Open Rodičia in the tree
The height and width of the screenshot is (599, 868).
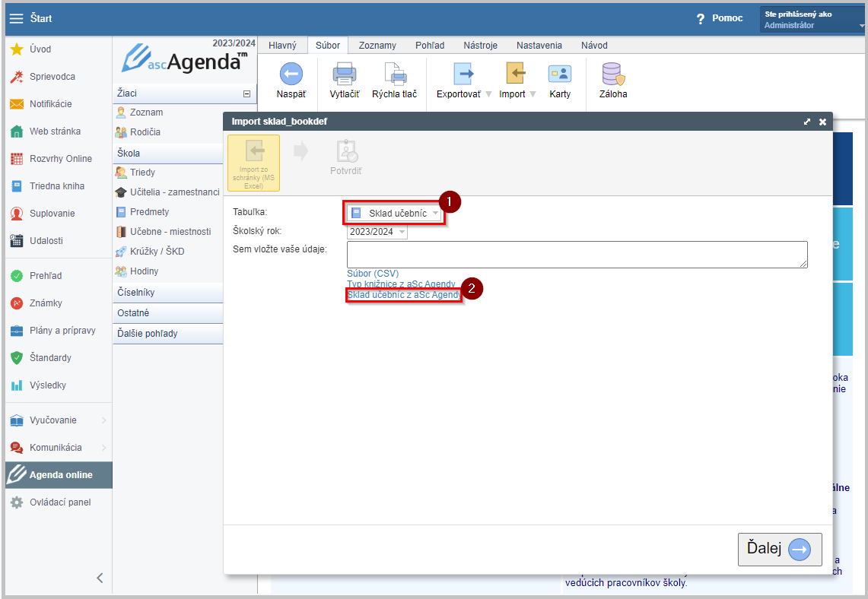pyautogui.click(x=145, y=132)
